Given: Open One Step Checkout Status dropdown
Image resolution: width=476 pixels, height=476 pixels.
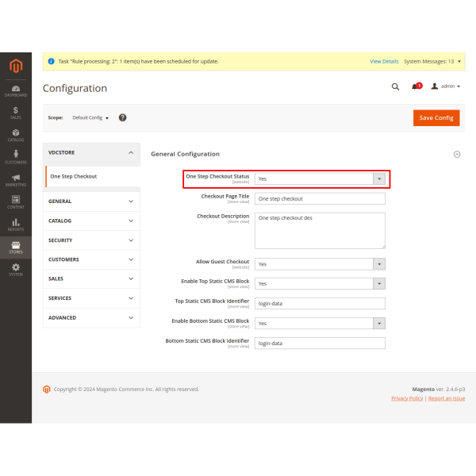Looking at the screenshot, I should [x=320, y=179].
